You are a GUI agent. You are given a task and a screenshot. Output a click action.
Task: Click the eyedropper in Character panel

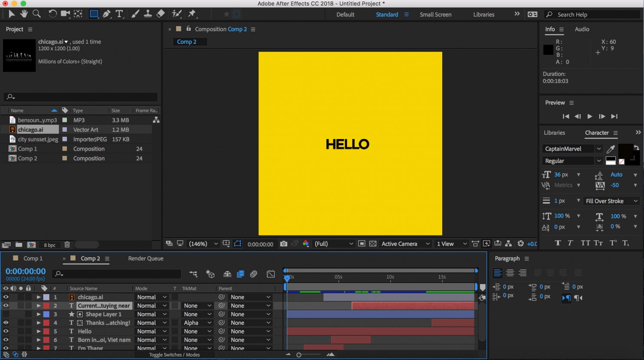click(611, 149)
